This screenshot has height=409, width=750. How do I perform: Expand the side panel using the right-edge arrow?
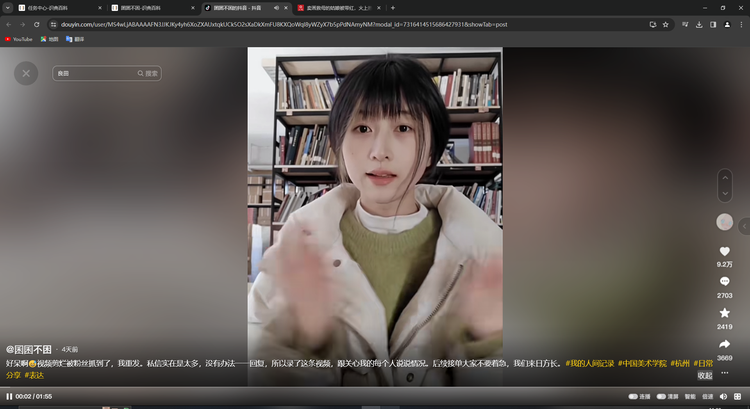[744, 226]
